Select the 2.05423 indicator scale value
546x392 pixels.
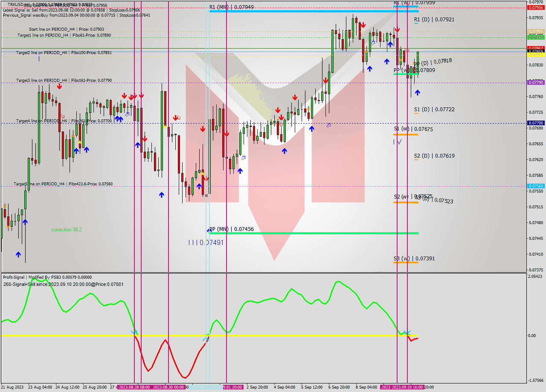(x=536, y=277)
